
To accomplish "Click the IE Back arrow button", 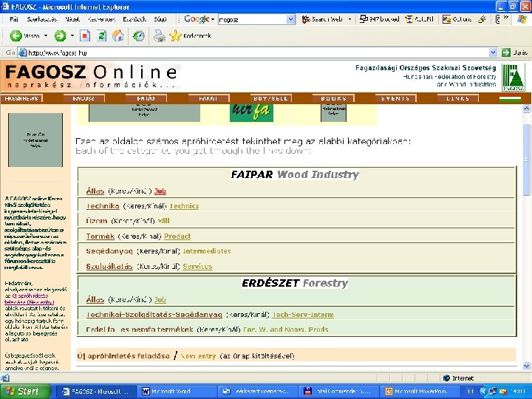I will (16, 35).
